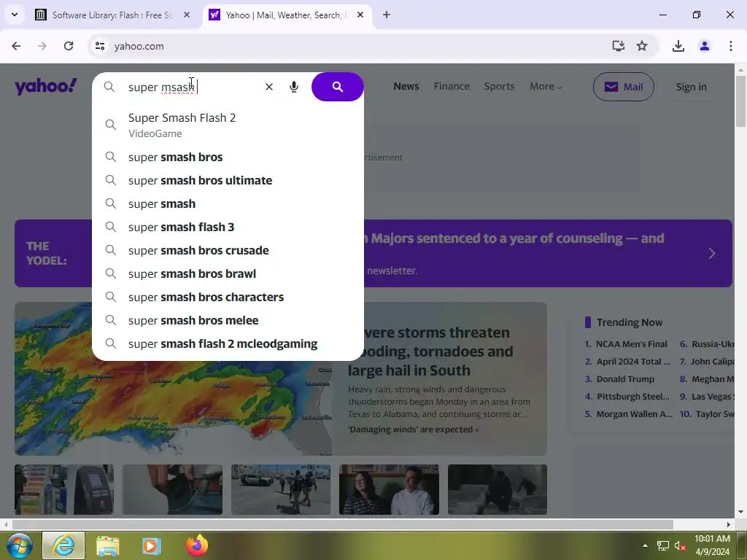The image size is (747, 560).
Task: Bookmark this tab with the star
Action: tap(642, 46)
